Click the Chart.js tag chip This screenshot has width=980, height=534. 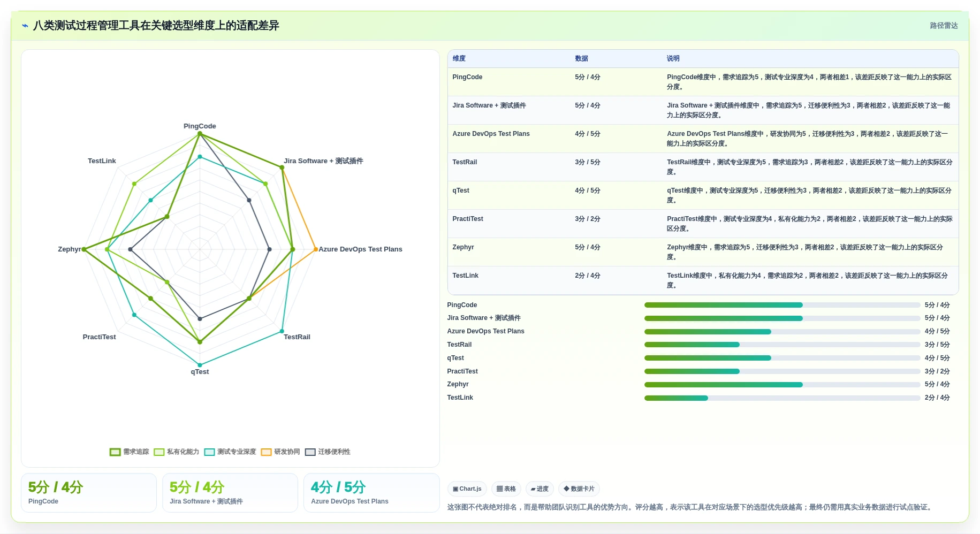(x=467, y=489)
